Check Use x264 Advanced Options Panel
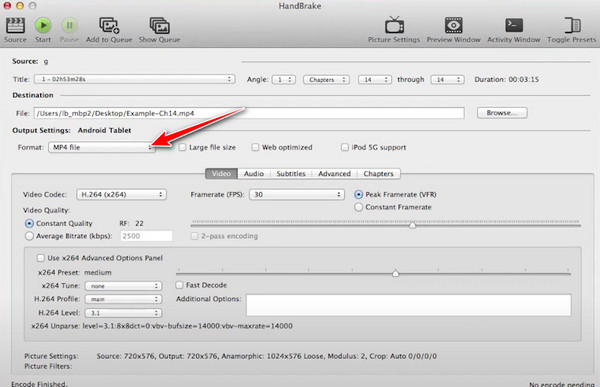This screenshot has width=600, height=387. [x=41, y=258]
